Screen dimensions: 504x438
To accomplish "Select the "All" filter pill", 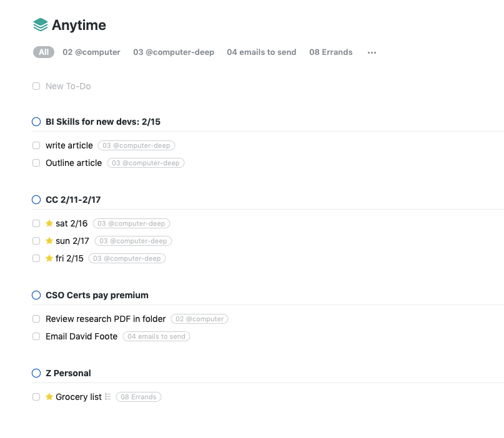I will click(x=43, y=52).
